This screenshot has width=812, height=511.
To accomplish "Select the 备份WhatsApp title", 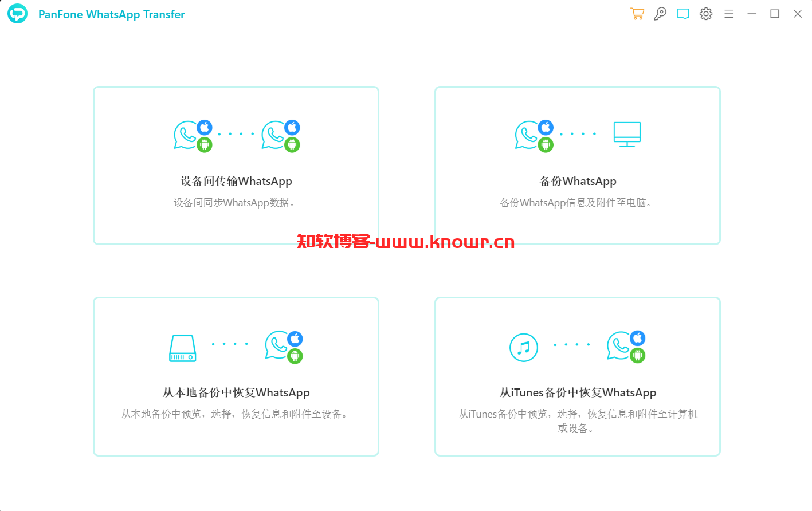I will 578,181.
